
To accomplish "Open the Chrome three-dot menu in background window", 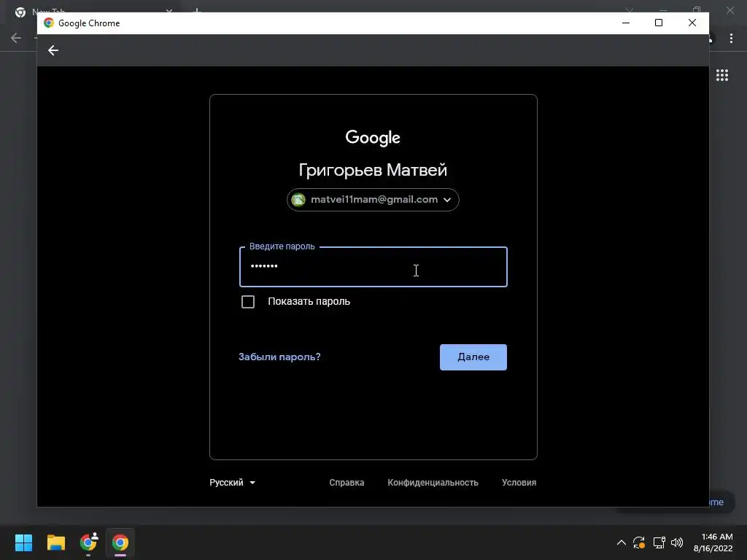I will pos(731,38).
